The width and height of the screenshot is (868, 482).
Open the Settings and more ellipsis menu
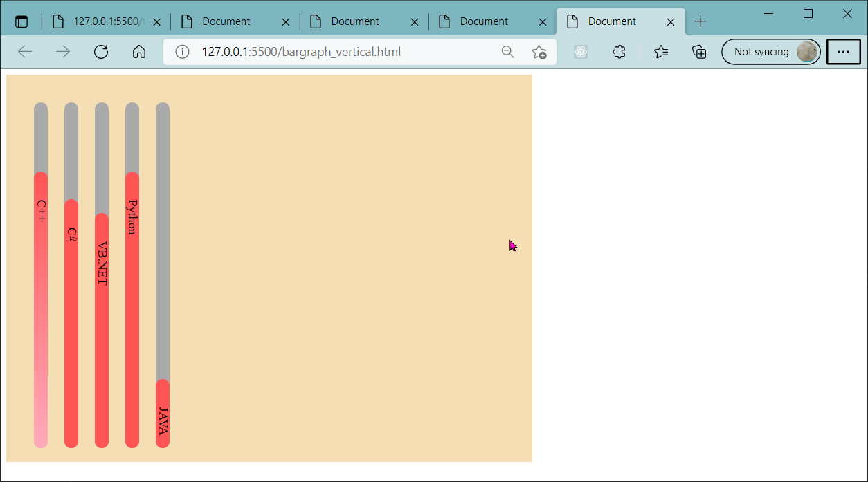point(844,52)
